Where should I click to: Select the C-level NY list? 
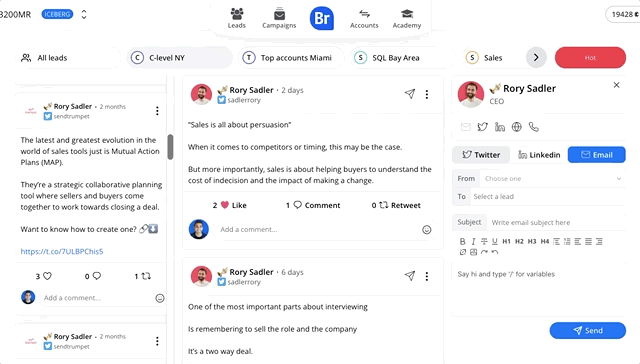(x=180, y=58)
